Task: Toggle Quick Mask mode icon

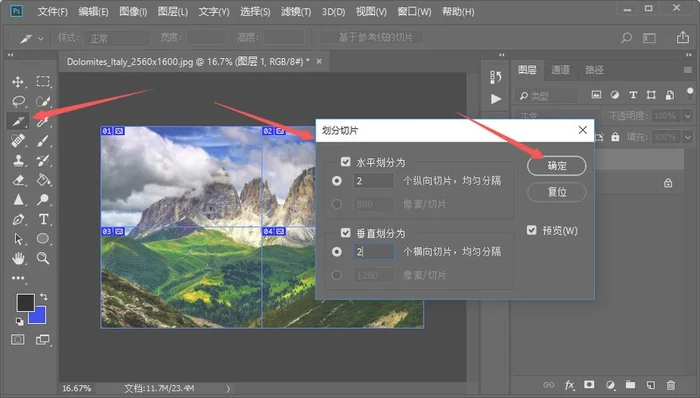Action: point(18,340)
